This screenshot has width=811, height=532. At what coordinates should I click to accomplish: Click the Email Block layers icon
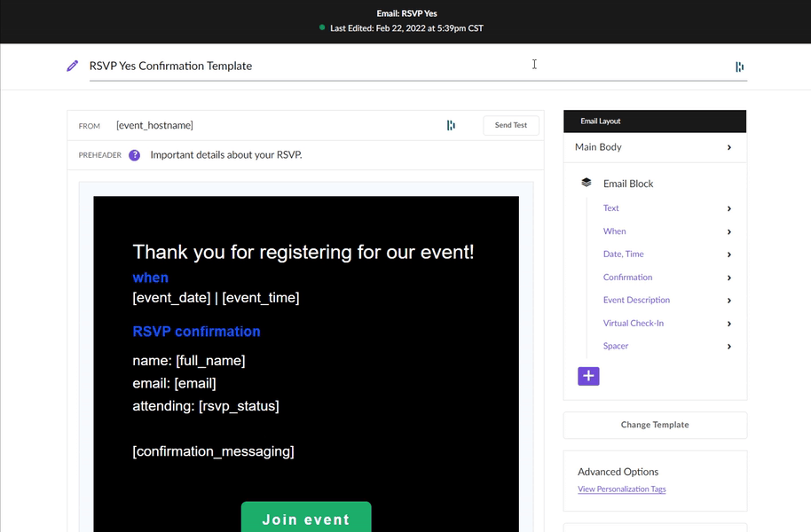click(586, 183)
